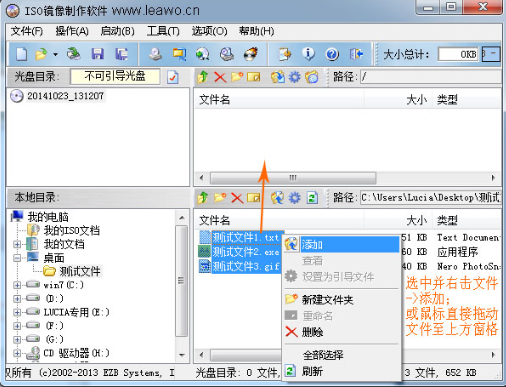Click the green refresh icon in local toolbar
Screen dimensions: 506x387
click(312, 198)
